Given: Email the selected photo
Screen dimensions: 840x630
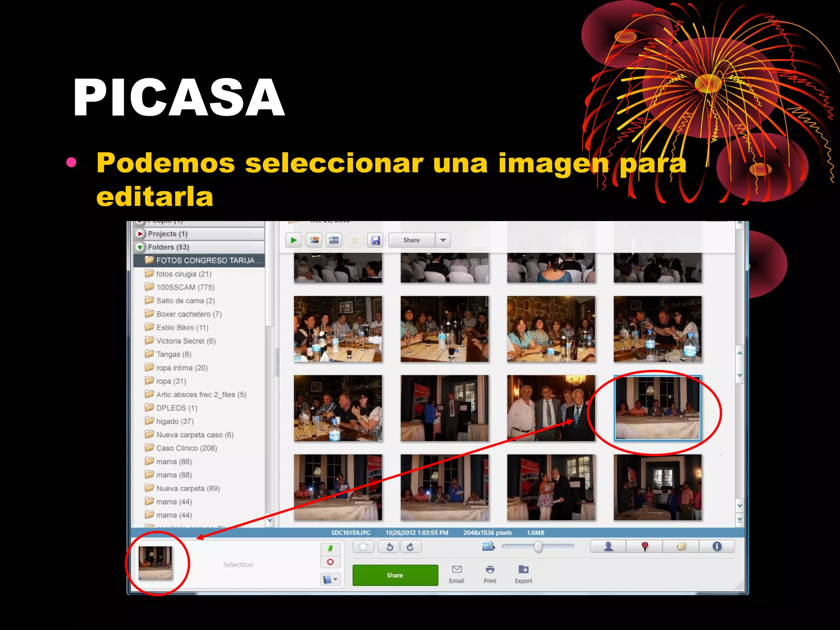Looking at the screenshot, I should [x=457, y=574].
